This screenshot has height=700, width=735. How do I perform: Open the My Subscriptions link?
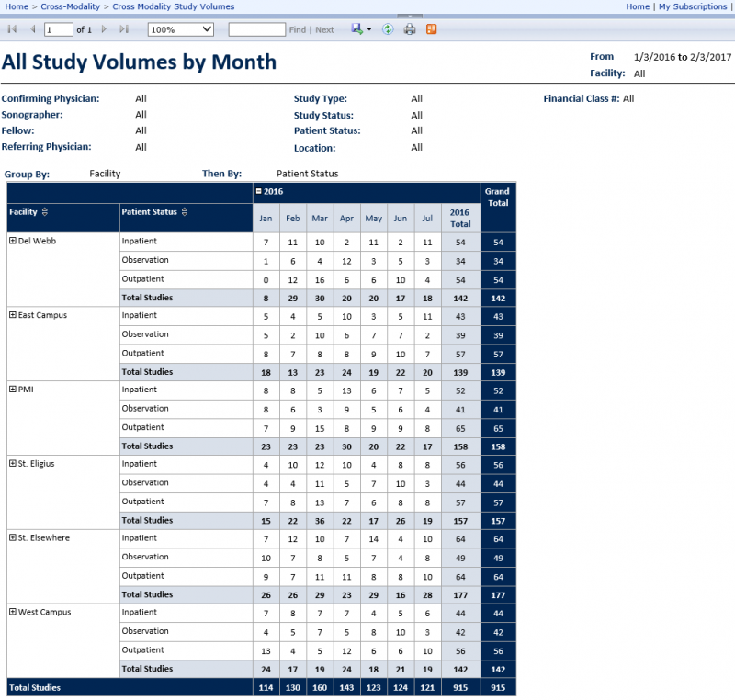[x=693, y=6]
